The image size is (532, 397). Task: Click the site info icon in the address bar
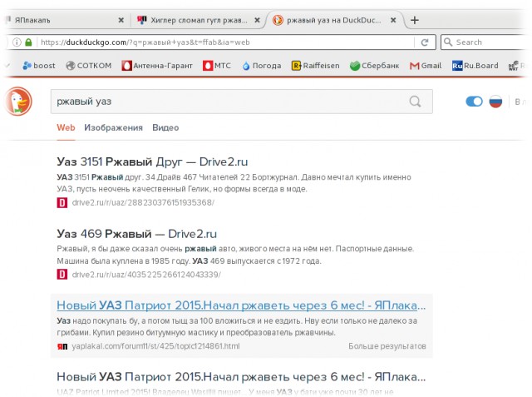[17, 42]
